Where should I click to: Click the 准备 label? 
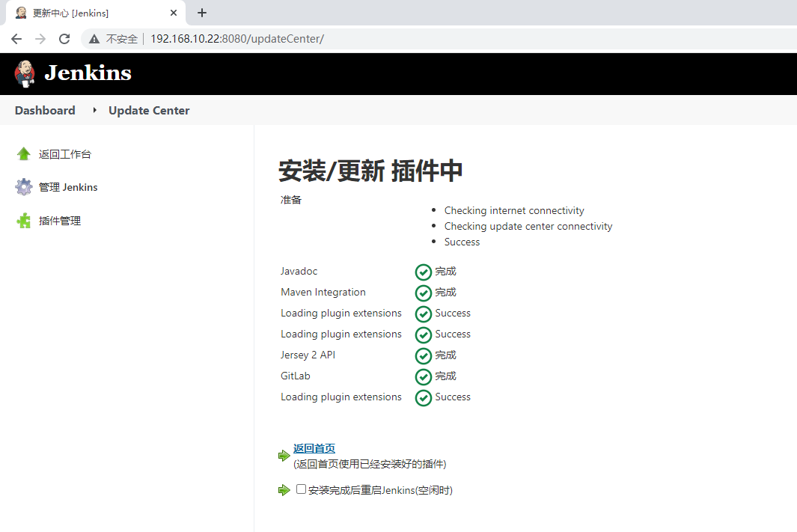click(291, 200)
